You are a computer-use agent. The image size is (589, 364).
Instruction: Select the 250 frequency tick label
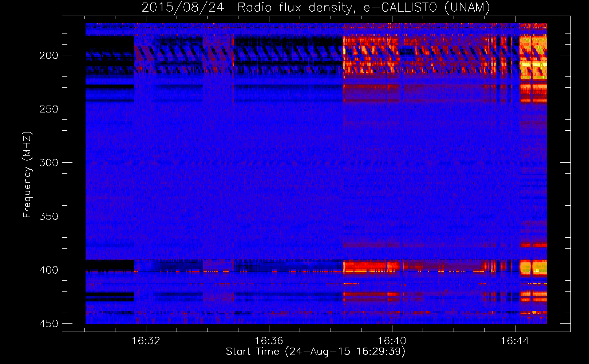tap(49, 109)
